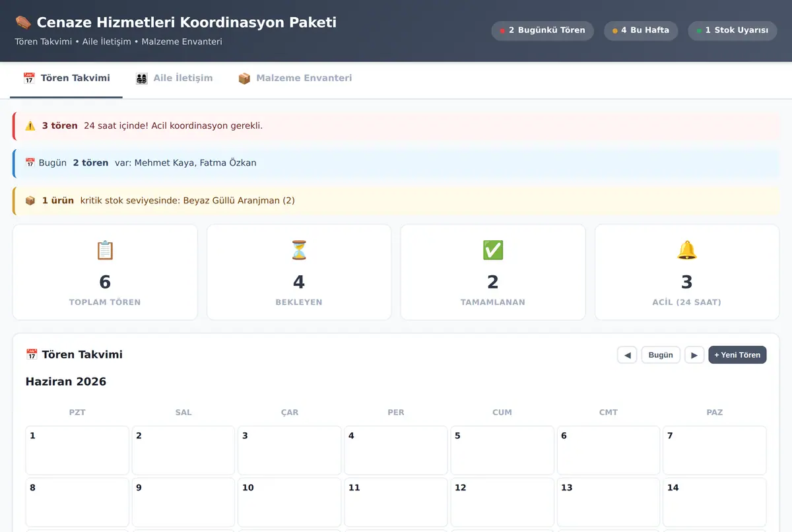Select June 5 calendar day cell
The height and width of the screenshot is (532, 792).
(x=502, y=450)
